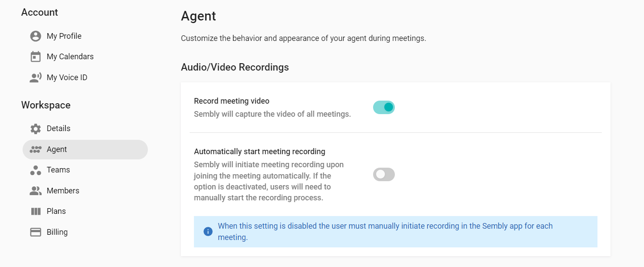Select the Plans text label
The width and height of the screenshot is (644, 267).
click(56, 211)
